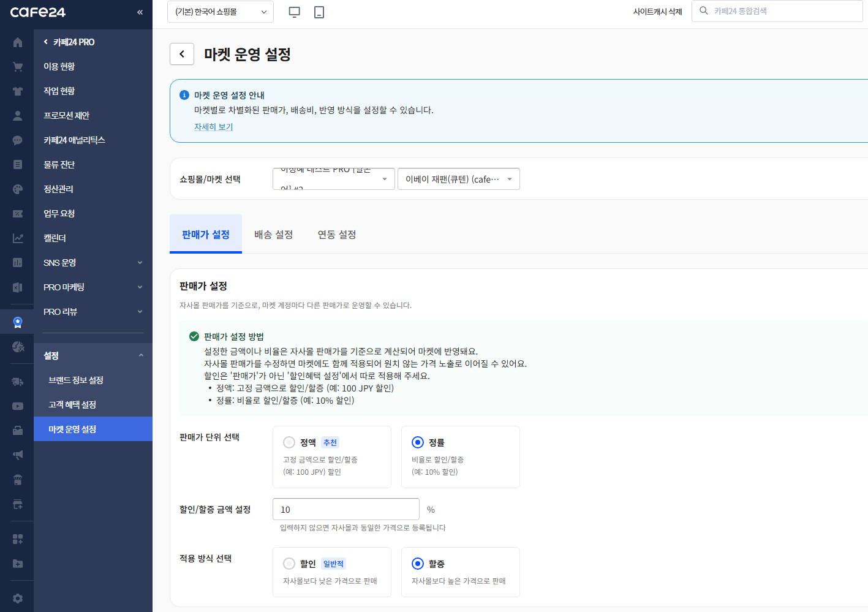Screen dimensions: 868x612
Task: Collapse sidebar with double-chevron icon
Action: [x=140, y=12]
